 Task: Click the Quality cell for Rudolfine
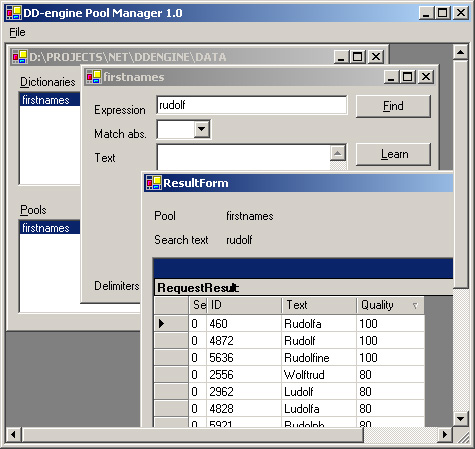click(390, 358)
